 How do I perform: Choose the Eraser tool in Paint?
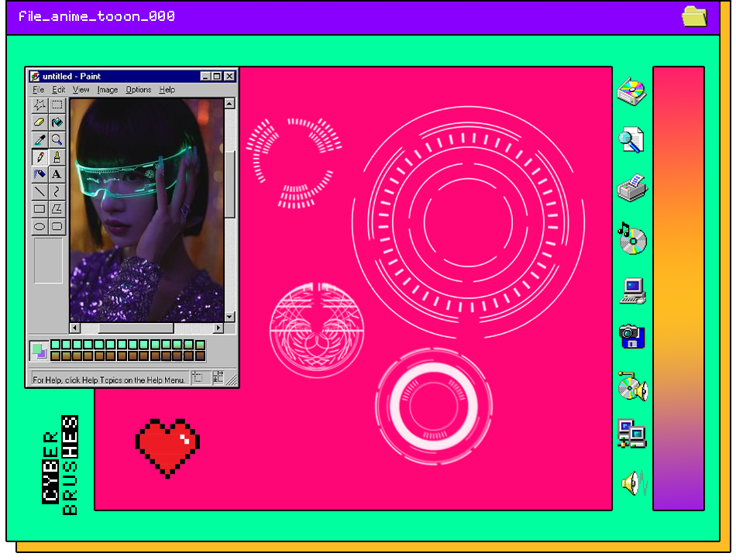click(40, 122)
